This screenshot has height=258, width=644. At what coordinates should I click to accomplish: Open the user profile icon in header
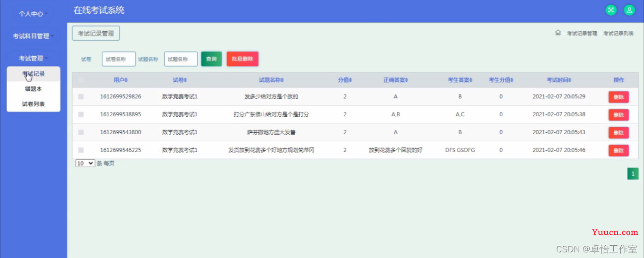[x=629, y=10]
